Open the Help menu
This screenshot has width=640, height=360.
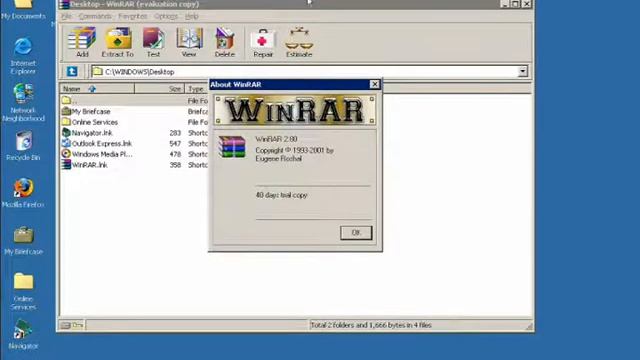click(x=191, y=16)
